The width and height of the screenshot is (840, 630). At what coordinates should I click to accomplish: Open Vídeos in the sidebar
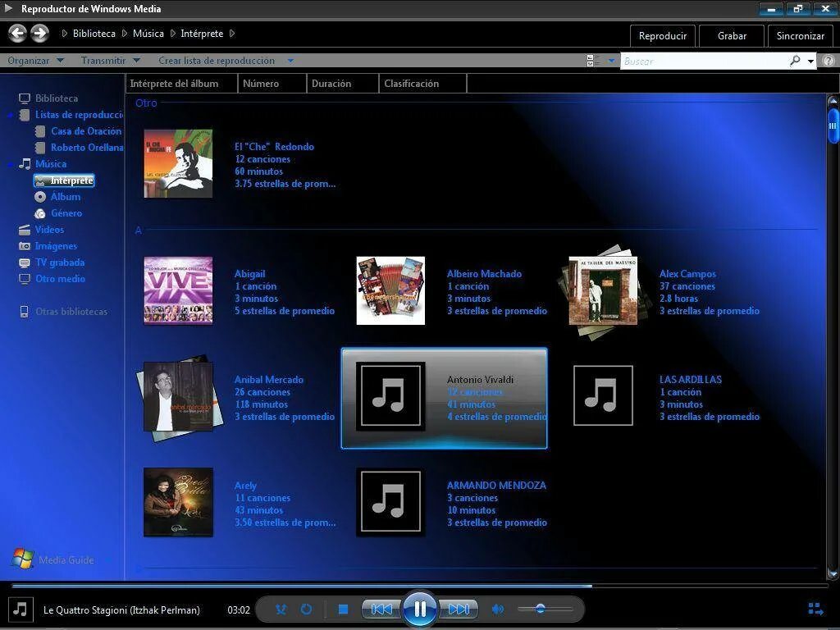coord(49,230)
